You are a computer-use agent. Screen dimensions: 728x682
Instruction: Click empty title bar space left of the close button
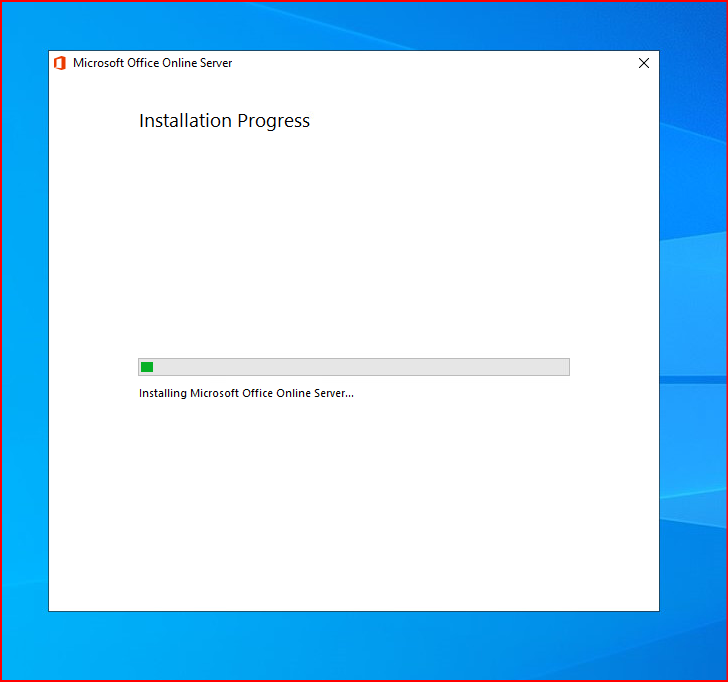pos(450,63)
